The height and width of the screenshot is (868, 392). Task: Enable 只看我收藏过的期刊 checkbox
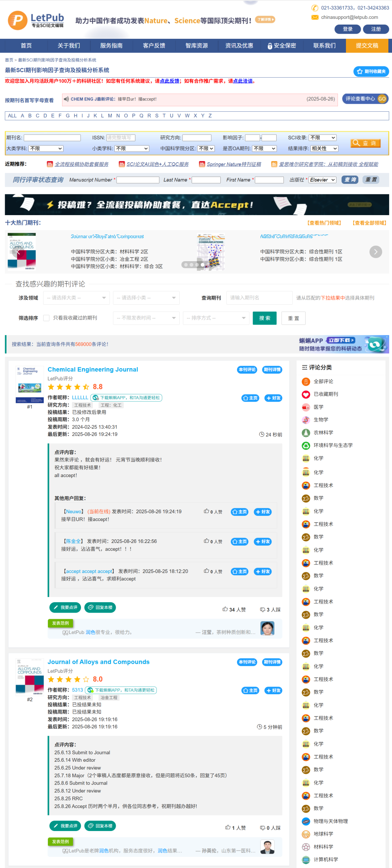coord(46,318)
